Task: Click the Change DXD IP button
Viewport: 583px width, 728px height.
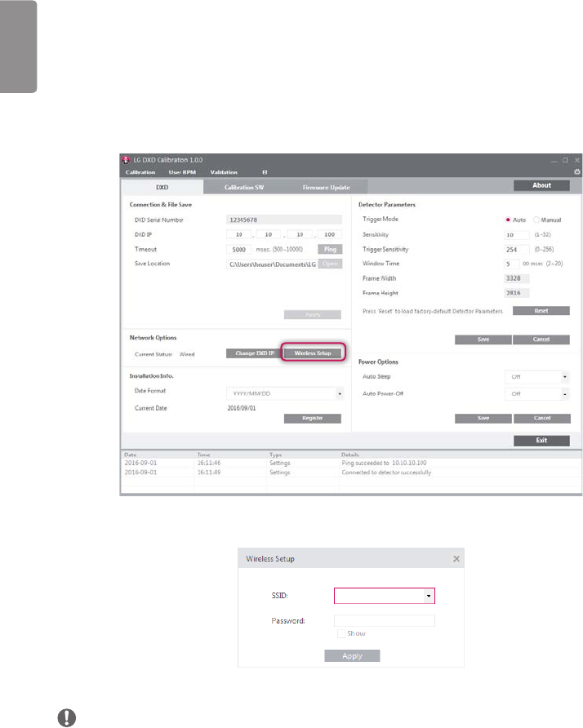Action: (x=255, y=353)
